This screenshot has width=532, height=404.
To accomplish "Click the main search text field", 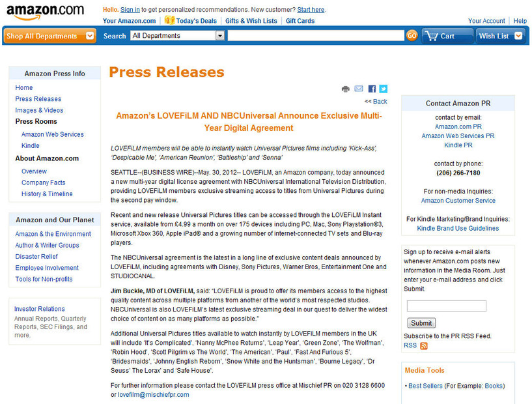I will click(316, 35).
